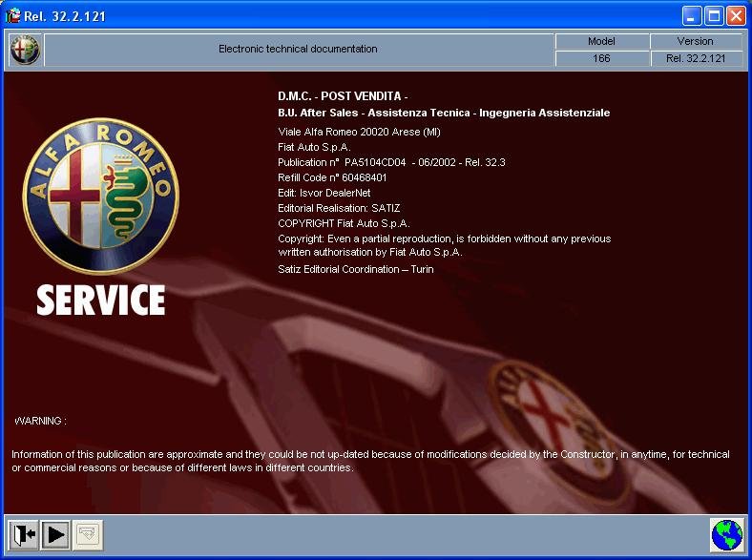The image size is (752, 560).
Task: Click the Version column header
Action: 695,41
